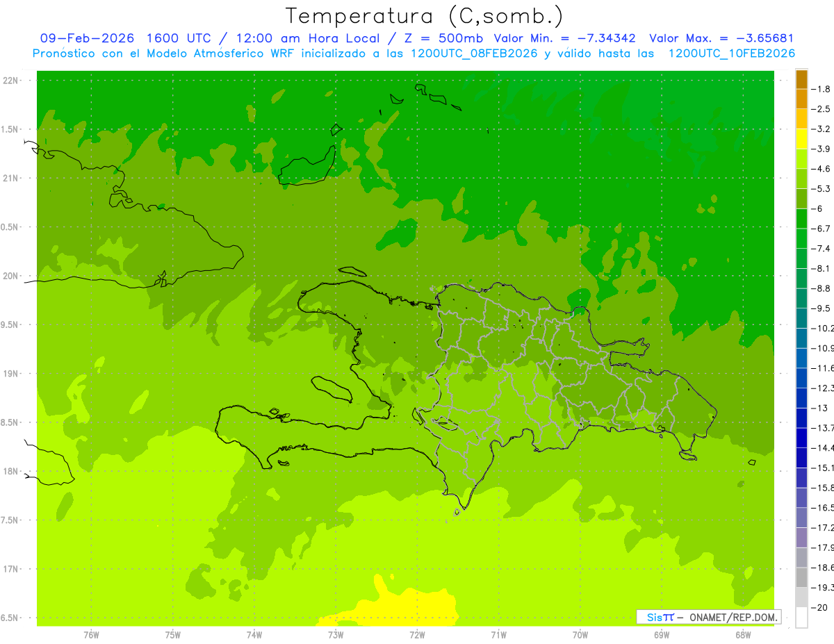Click the title 'Temperatura (C,somb.)'
The width and height of the screenshot is (834, 644).
tap(425, 17)
